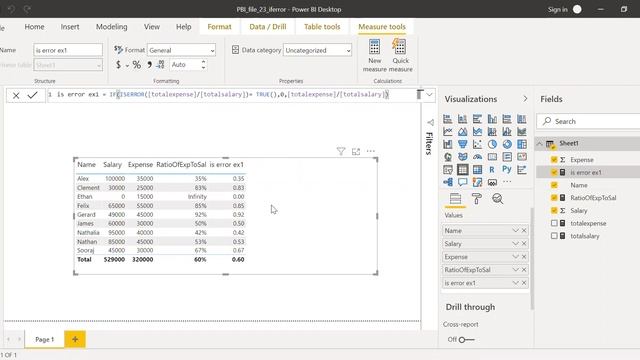640x360 pixels.
Task: Collapse the Visualizations pane arrow
Action: tap(525, 99)
